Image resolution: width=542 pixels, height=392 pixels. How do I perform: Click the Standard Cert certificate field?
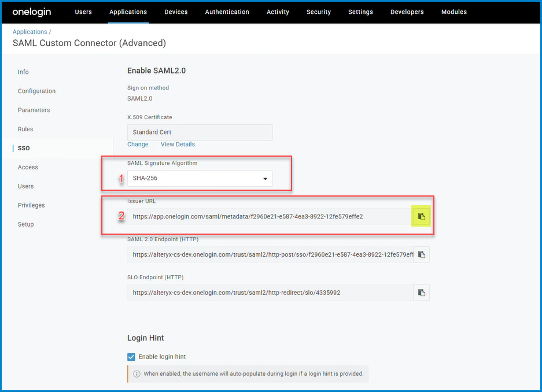click(x=200, y=132)
